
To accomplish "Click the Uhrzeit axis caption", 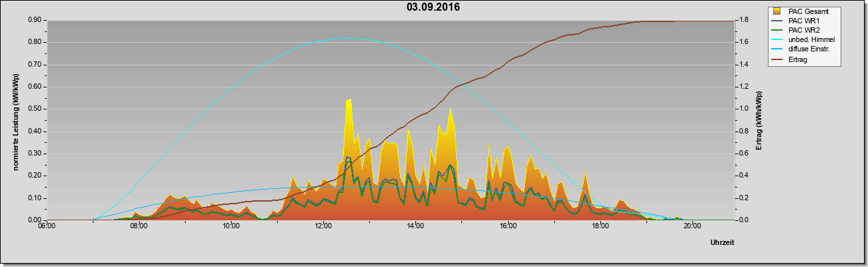I will click(722, 243).
